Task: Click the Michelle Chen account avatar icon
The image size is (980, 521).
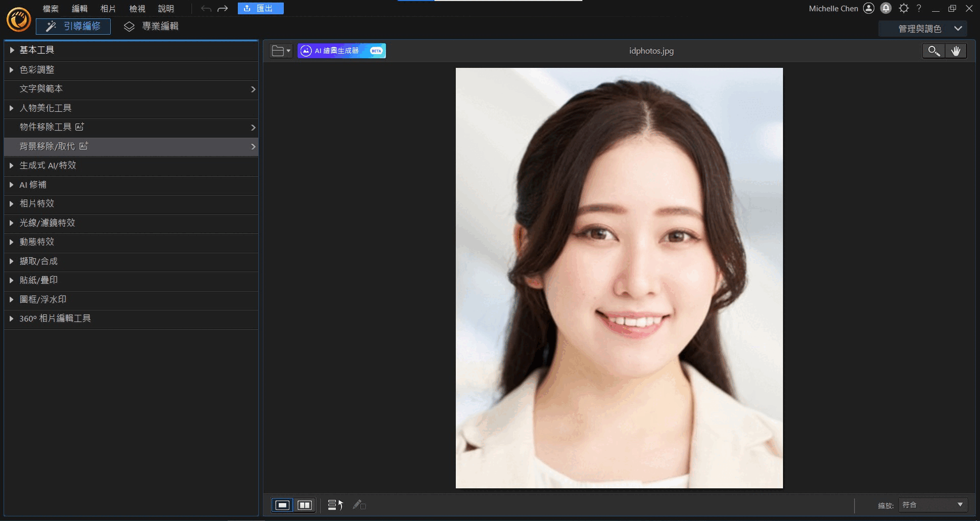Action: point(869,8)
